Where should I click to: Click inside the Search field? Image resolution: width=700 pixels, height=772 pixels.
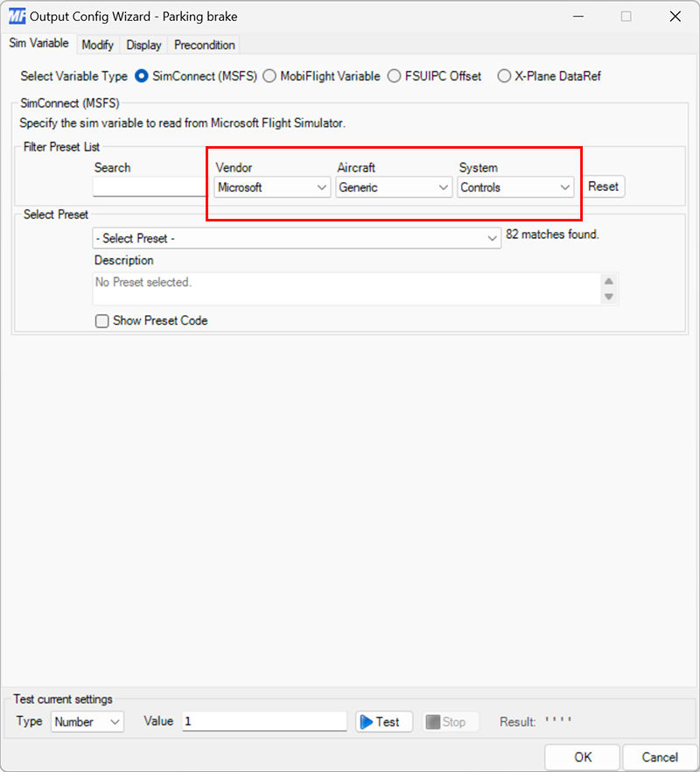point(149,187)
